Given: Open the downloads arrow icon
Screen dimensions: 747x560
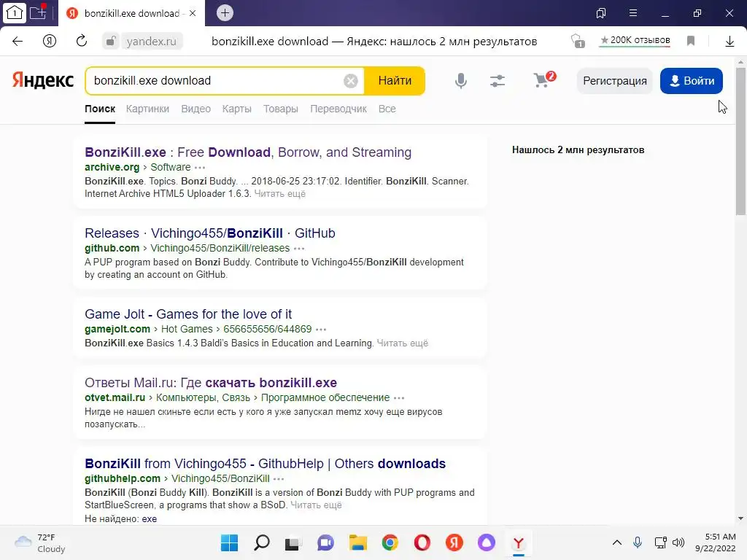Looking at the screenshot, I should 729,42.
